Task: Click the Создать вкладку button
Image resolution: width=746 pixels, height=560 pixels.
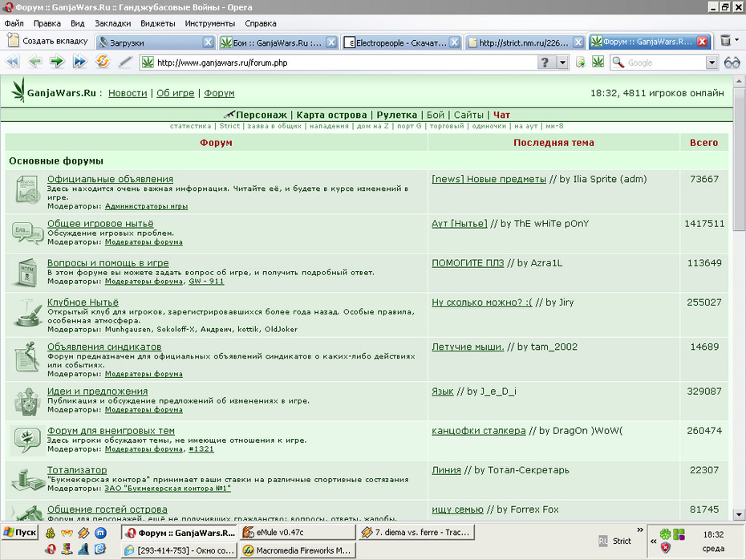Action: point(48,41)
